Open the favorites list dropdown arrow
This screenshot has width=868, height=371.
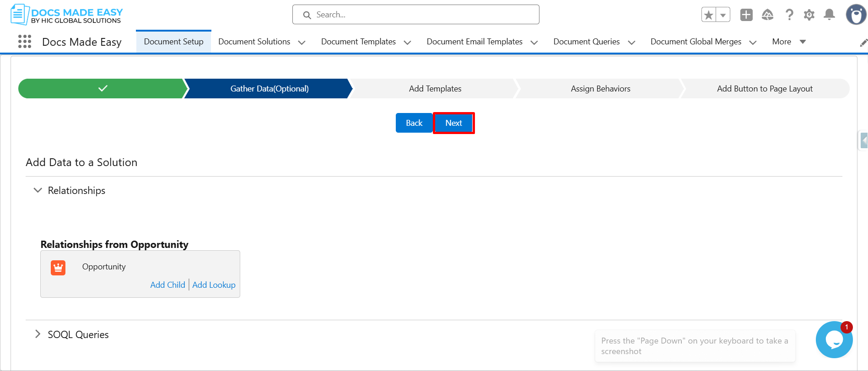[723, 15]
